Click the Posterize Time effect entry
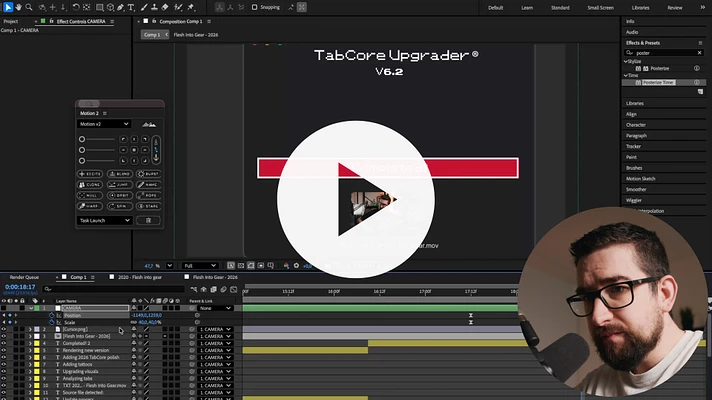Viewport: 712px width, 400px height. coord(658,83)
